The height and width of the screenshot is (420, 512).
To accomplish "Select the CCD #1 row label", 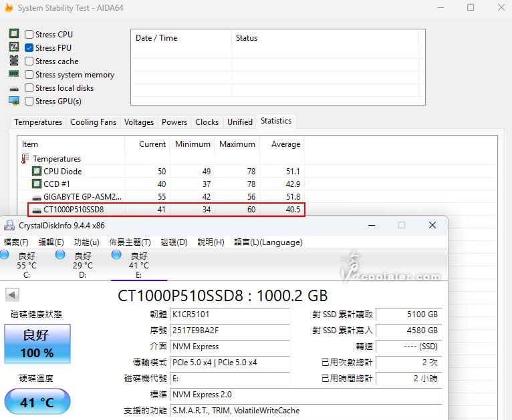I will coord(57,184).
